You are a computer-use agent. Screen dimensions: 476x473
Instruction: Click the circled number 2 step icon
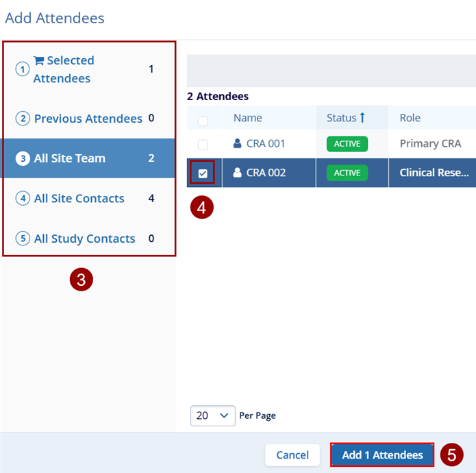click(23, 119)
